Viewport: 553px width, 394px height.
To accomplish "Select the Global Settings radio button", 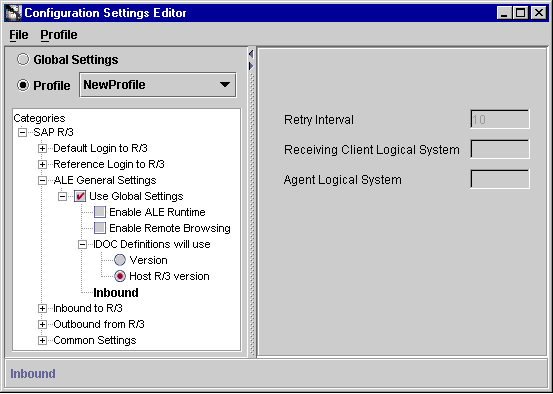I will (23, 59).
